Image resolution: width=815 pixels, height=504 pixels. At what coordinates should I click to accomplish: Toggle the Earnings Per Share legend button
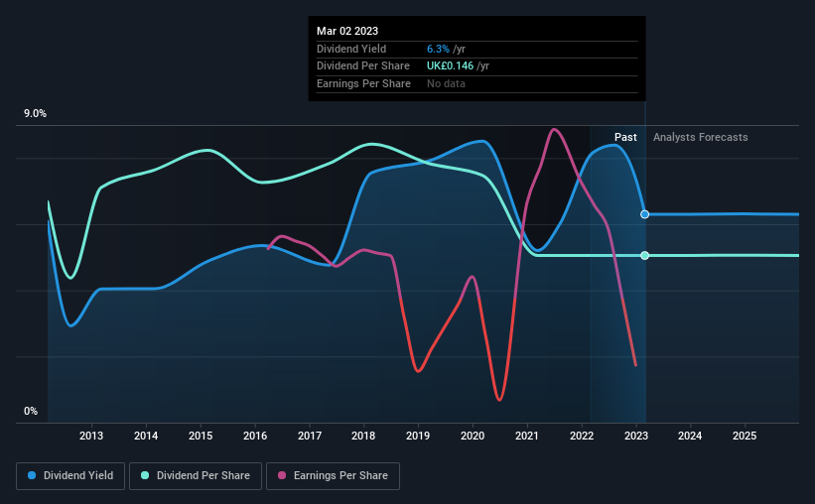point(333,476)
